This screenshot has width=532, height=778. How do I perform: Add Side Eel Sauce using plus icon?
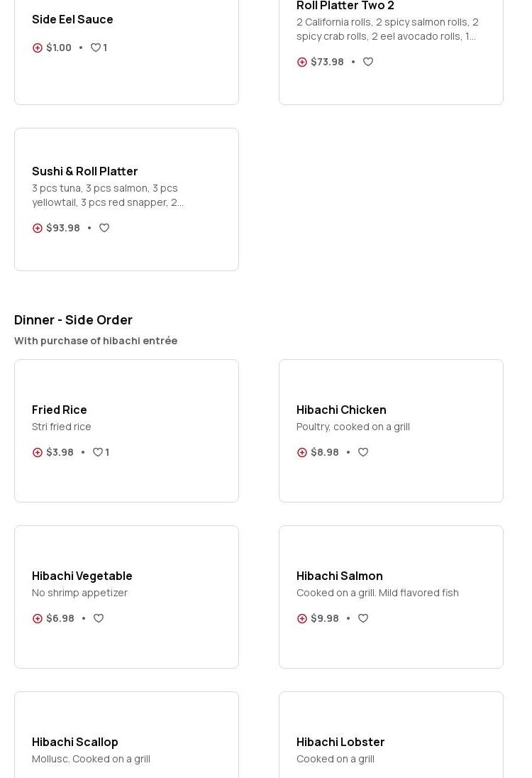point(38,48)
